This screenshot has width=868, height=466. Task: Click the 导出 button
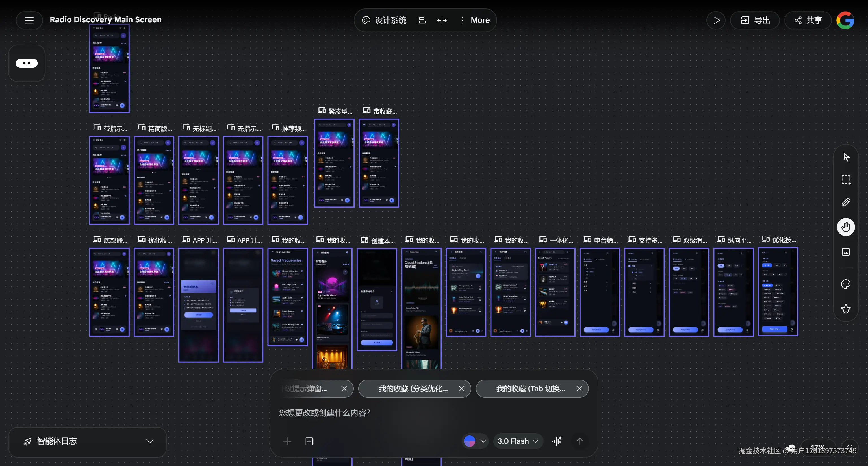tap(755, 20)
